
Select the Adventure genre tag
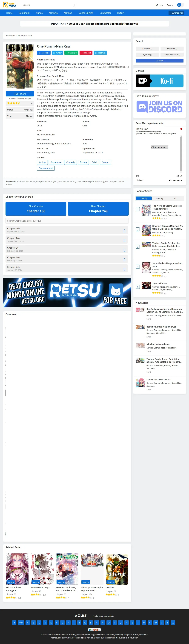56,163
